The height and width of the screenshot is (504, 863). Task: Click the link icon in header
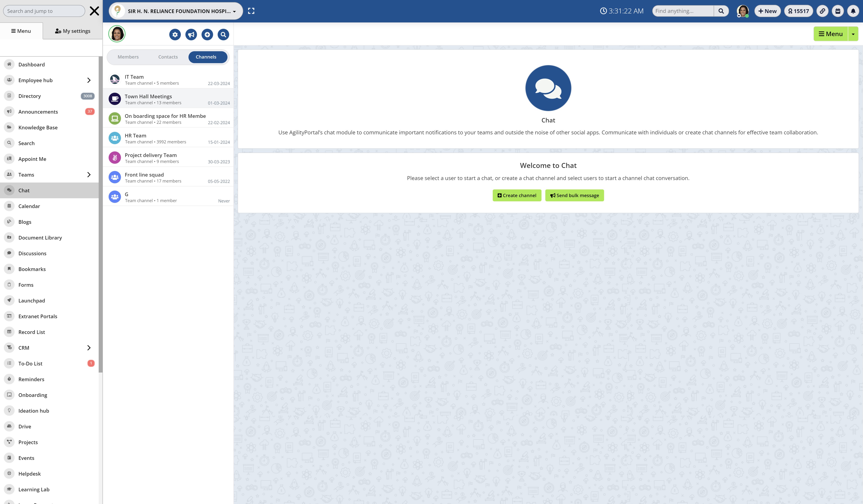coord(822,11)
